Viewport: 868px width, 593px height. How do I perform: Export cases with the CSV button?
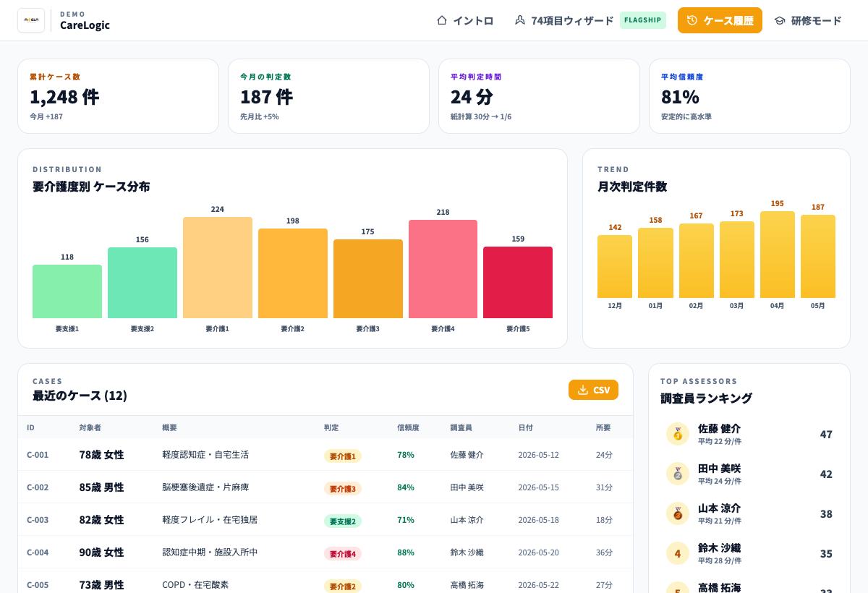(593, 390)
